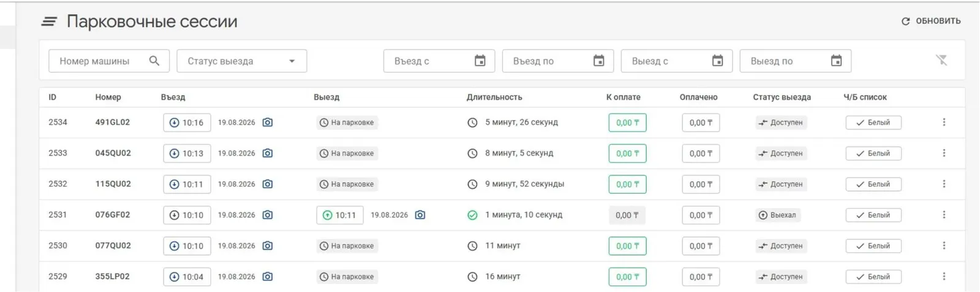The height and width of the screenshot is (292, 980).
Task: Click Белый list button for 355LP02
Action: 873,277
